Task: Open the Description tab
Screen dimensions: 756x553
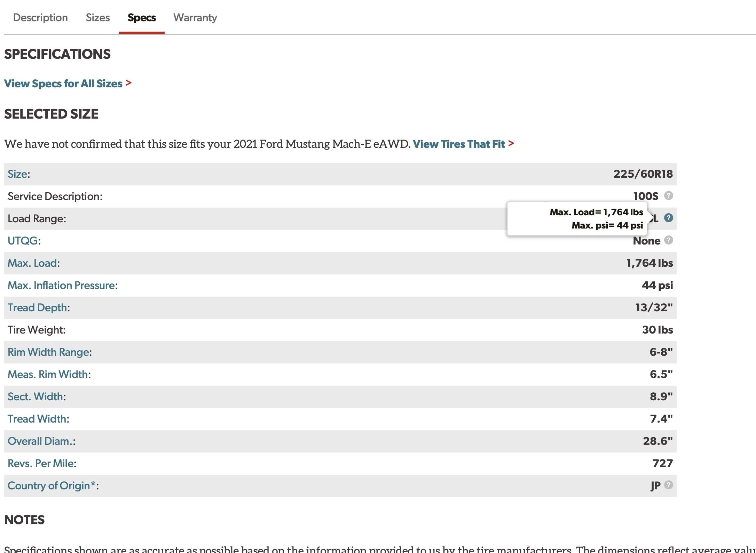Action: click(x=40, y=17)
